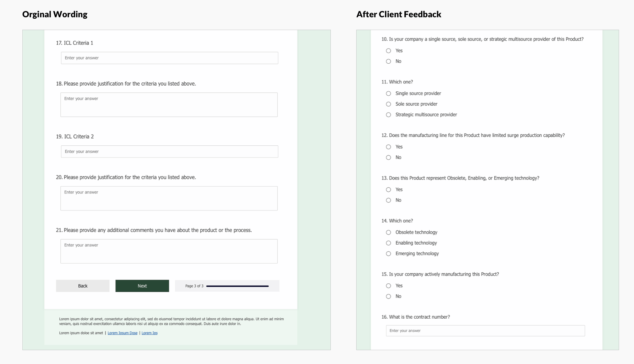Select No for question 13 technology type
Screen dimensions: 634x364
[x=389, y=200]
